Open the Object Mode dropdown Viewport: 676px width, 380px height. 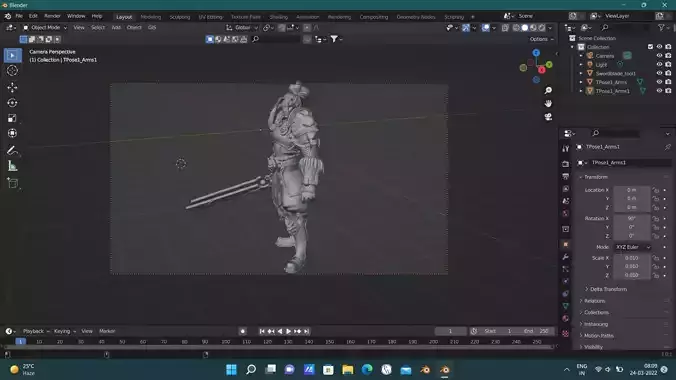(45, 28)
